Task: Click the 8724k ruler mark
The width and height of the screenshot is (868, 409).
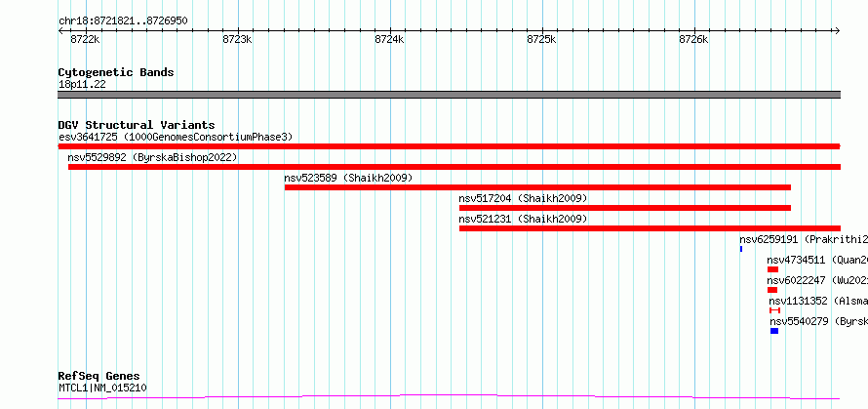Action: click(x=390, y=39)
